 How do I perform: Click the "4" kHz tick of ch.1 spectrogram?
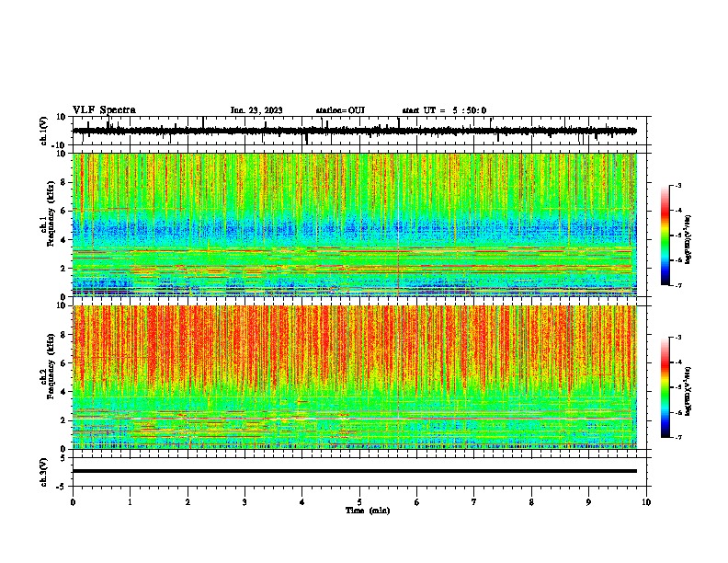coord(63,240)
